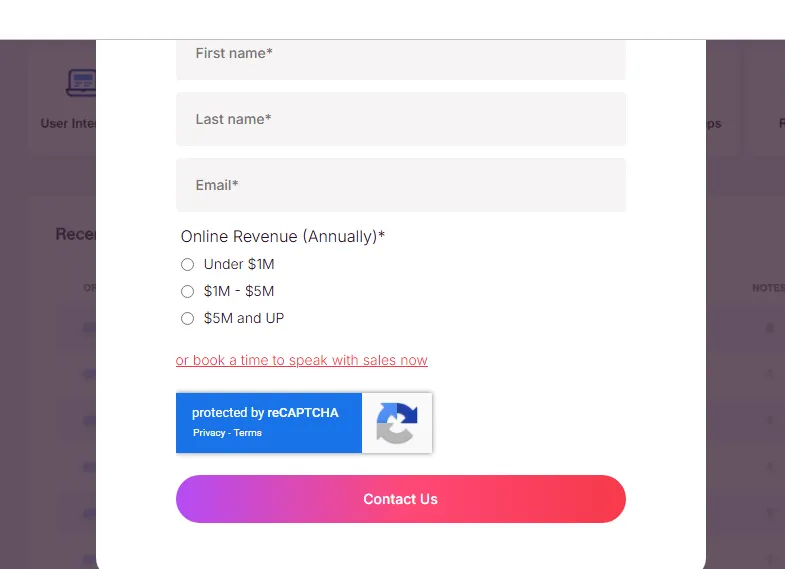Click the Email text field
The height and width of the screenshot is (569, 785).
pos(400,185)
